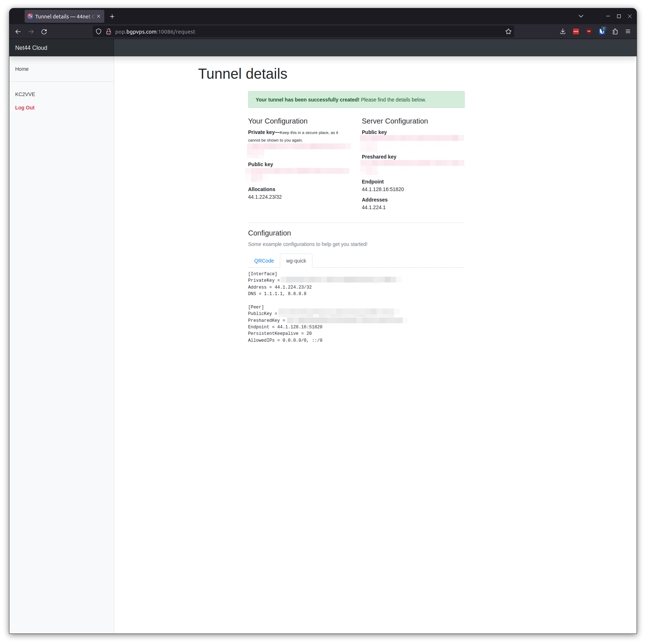This screenshot has width=646, height=644.
Task: Bookmark this page with the star icon
Action: [x=508, y=32]
